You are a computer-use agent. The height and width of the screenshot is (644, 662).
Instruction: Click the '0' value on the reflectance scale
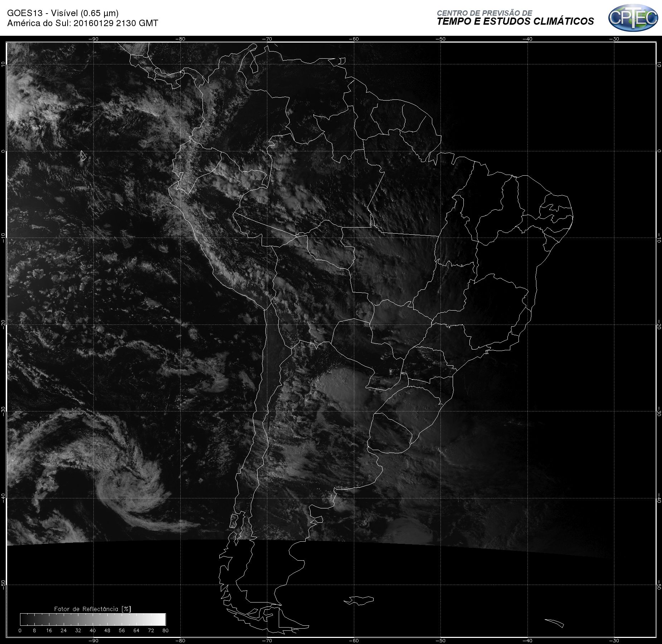[x=20, y=630]
